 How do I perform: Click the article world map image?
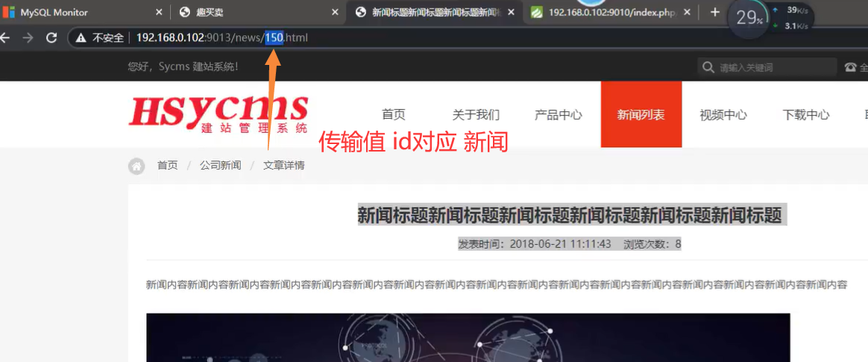tap(468, 337)
